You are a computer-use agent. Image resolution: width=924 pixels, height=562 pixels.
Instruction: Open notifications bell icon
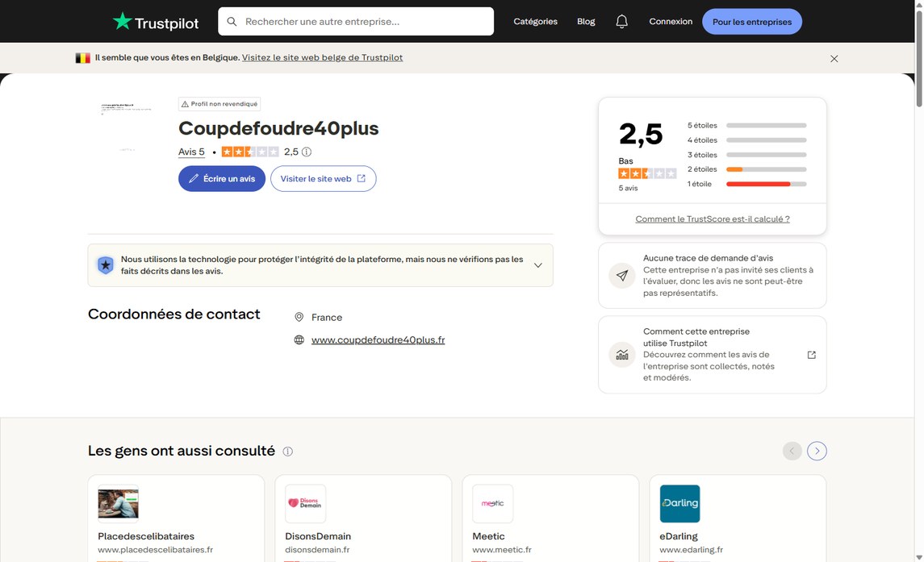(x=621, y=22)
